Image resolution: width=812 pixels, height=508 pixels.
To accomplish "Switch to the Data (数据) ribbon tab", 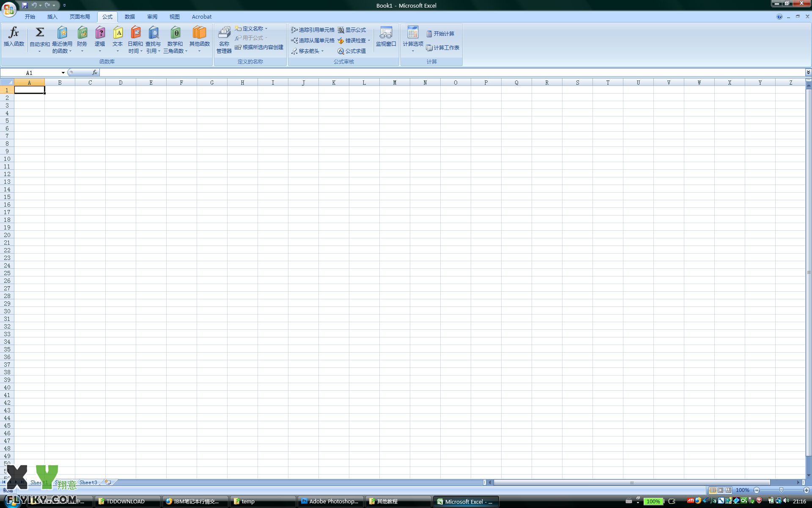I will tap(130, 17).
